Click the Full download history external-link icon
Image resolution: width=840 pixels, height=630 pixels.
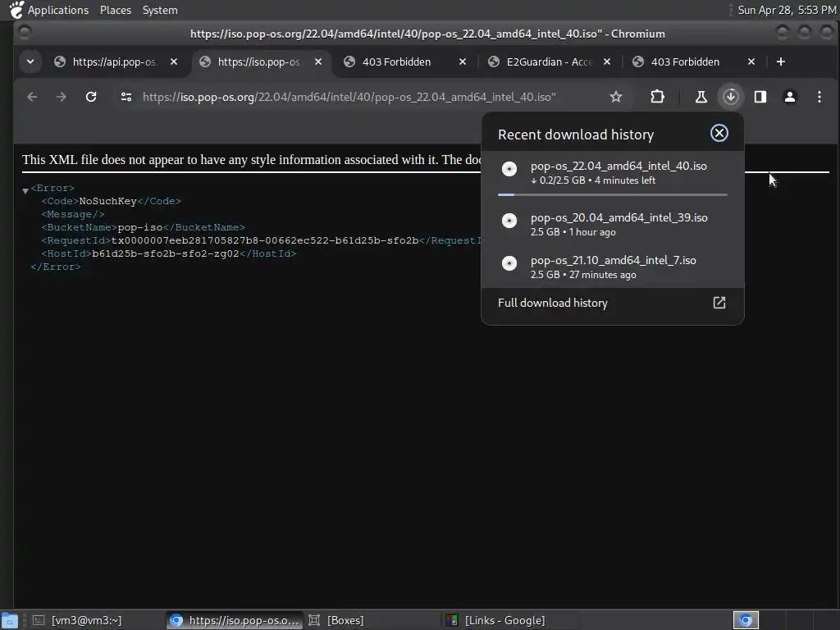[719, 304]
